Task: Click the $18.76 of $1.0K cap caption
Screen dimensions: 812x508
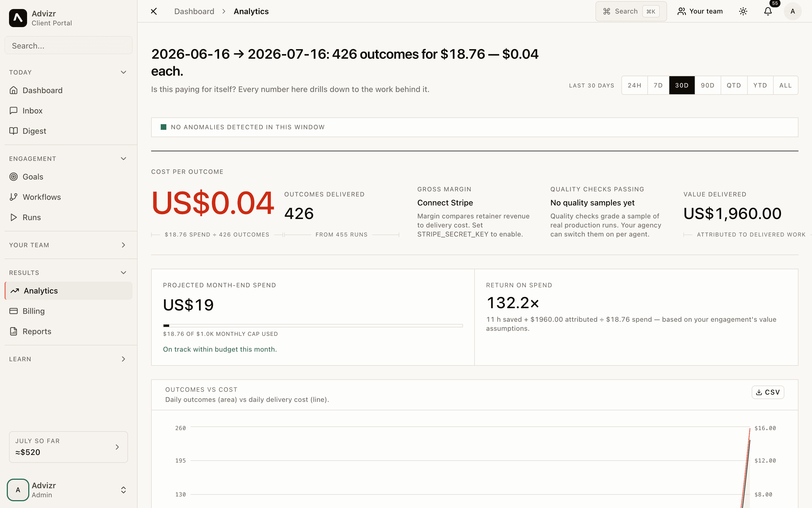Action: (220, 334)
